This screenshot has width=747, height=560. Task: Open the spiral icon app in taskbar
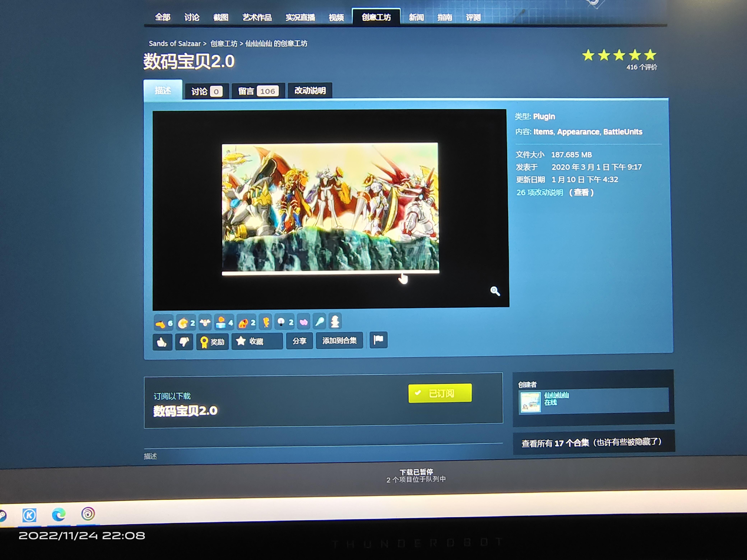(88, 514)
